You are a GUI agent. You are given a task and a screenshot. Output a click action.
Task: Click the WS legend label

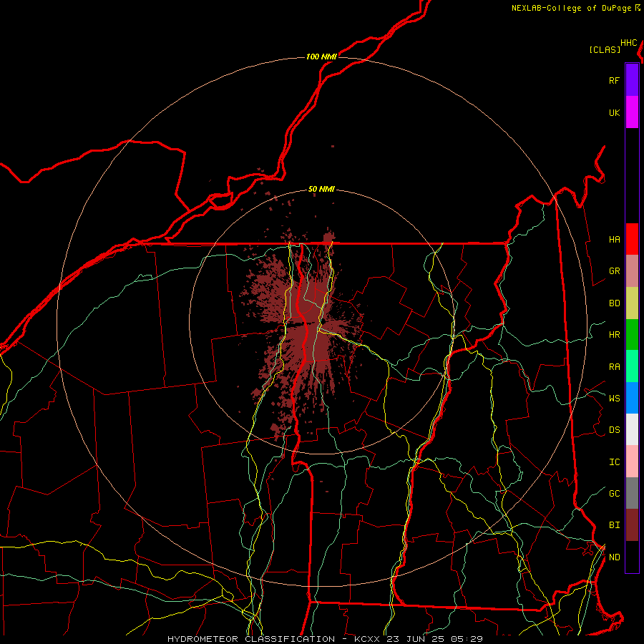tap(614, 398)
